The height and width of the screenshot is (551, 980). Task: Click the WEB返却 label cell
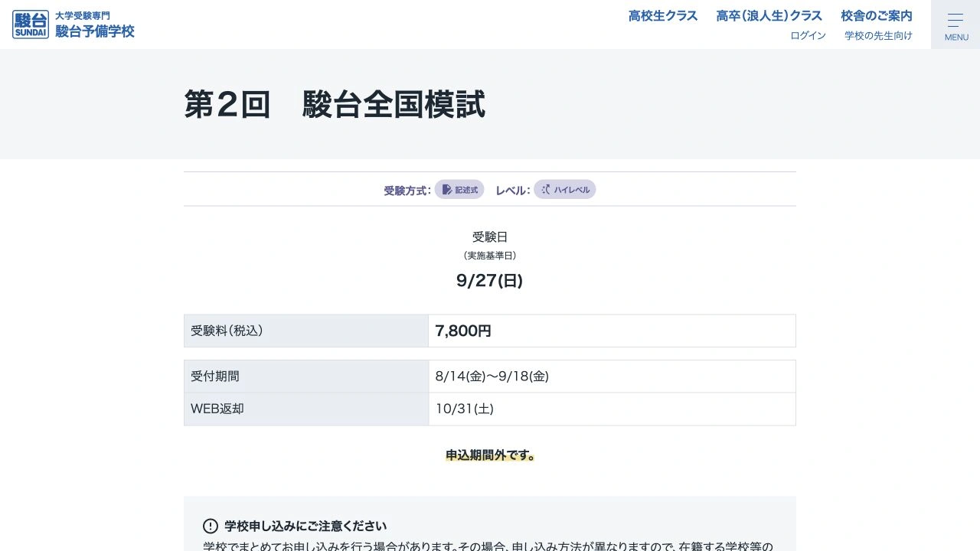coord(306,409)
